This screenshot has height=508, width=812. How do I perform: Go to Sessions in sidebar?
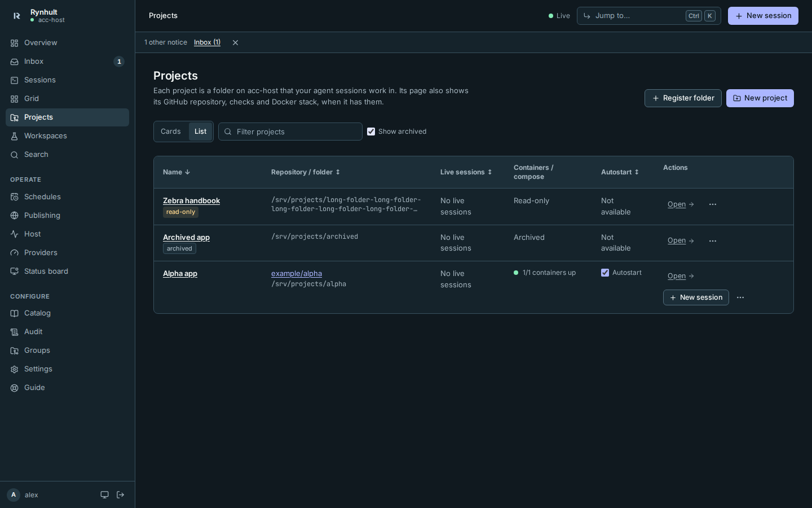[x=67, y=80]
